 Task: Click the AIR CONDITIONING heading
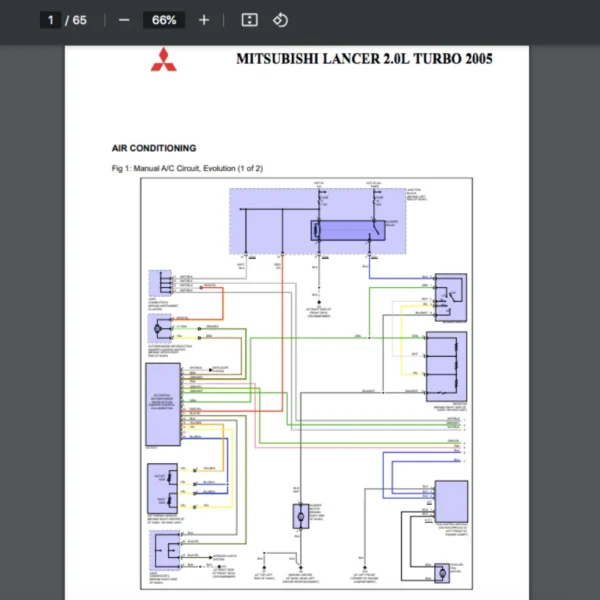pos(154,148)
